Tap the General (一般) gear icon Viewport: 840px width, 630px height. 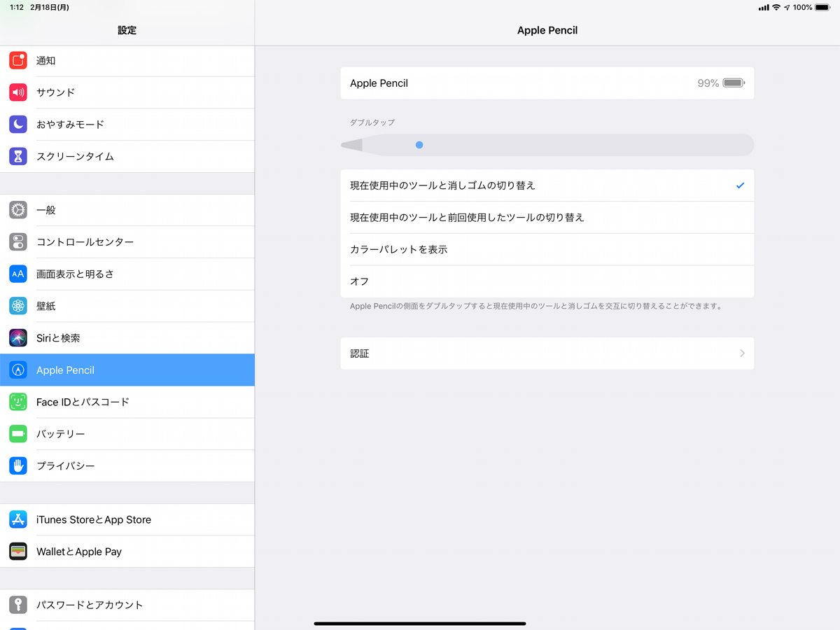point(18,210)
